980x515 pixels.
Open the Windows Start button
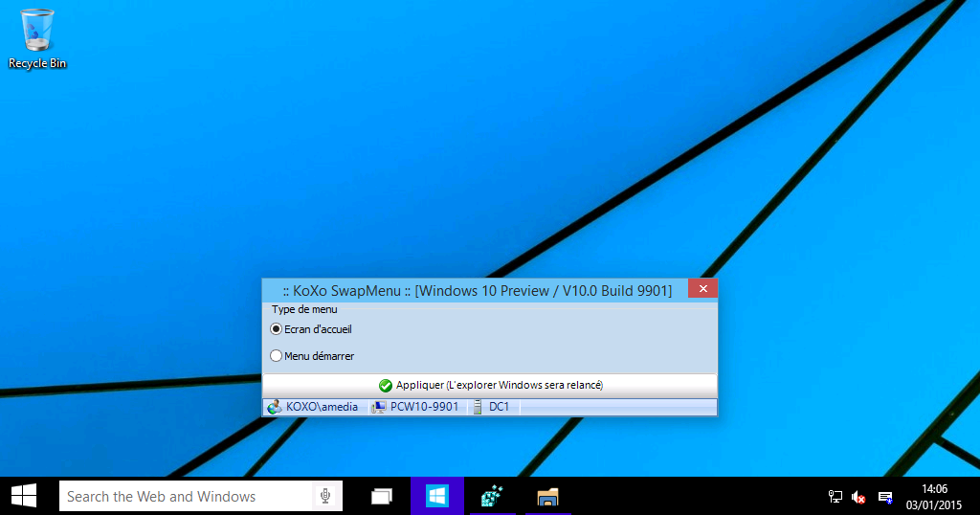[24, 496]
